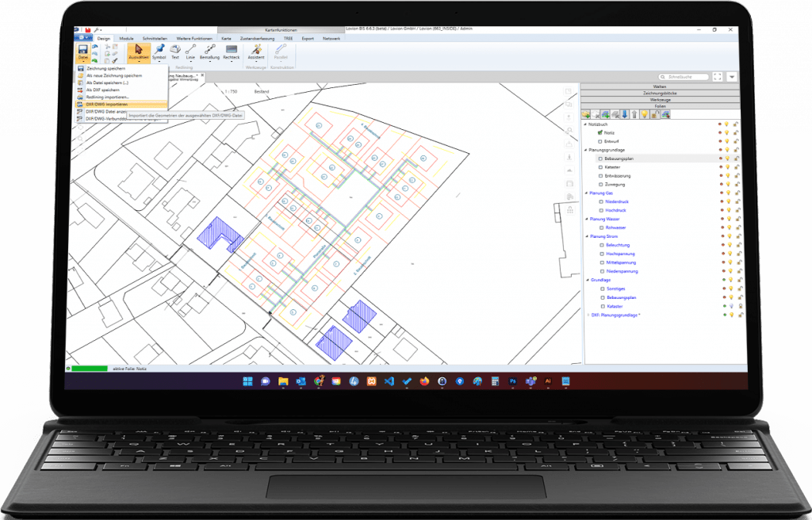Click the fullscreen icon beside the search box
This screenshot has width=812, height=520.
click(x=717, y=77)
